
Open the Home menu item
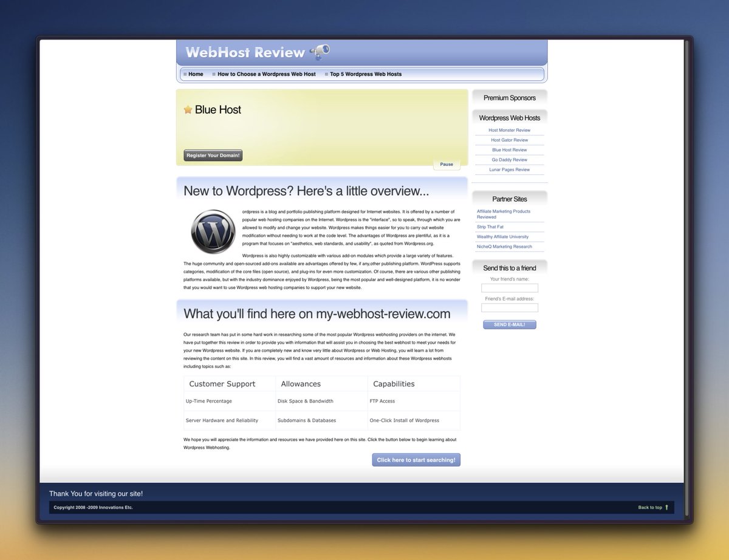point(196,74)
